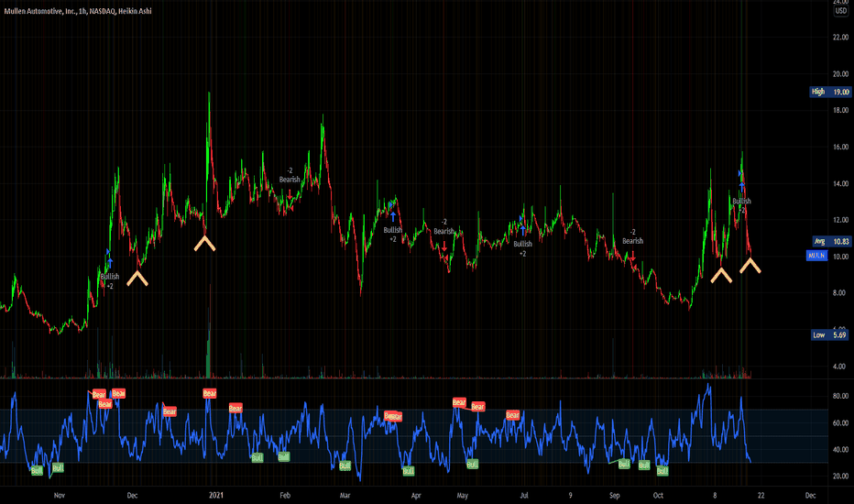This screenshot has height=504, width=854.
Task: Click 80.00 on the RSI scale
Action: click(x=840, y=396)
